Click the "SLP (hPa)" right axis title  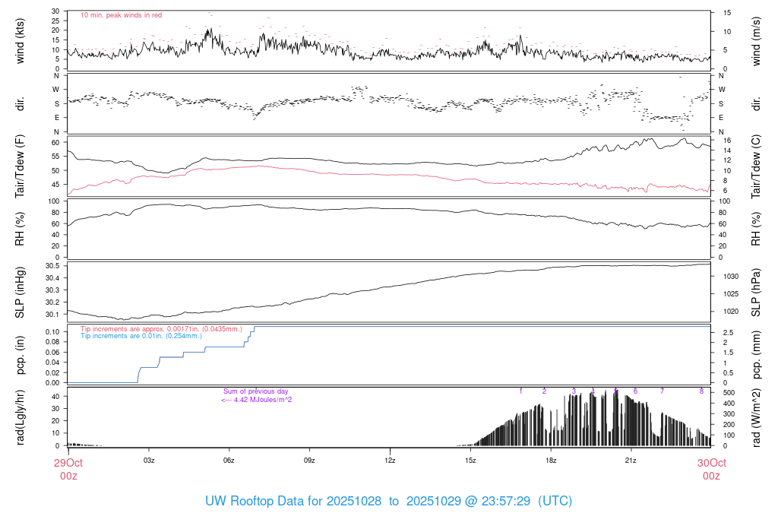pos(757,293)
